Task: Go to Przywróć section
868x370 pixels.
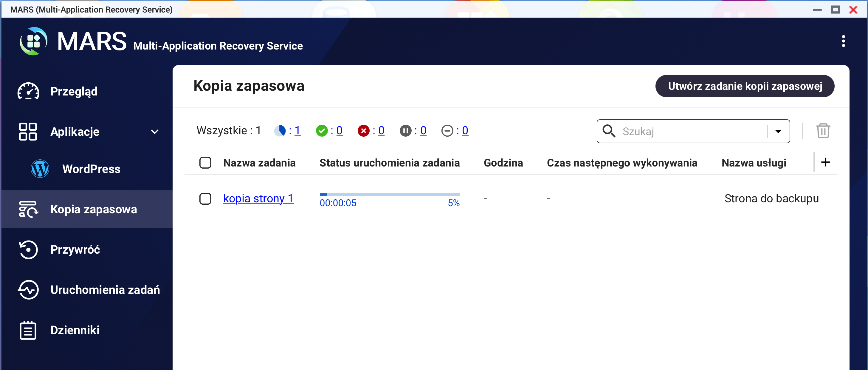Action: 75,249
